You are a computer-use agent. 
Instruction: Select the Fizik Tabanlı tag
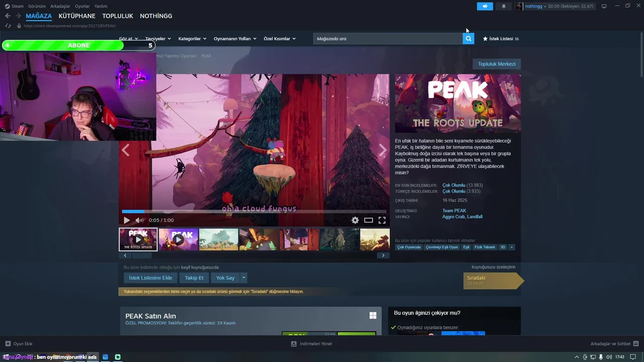(x=485, y=247)
